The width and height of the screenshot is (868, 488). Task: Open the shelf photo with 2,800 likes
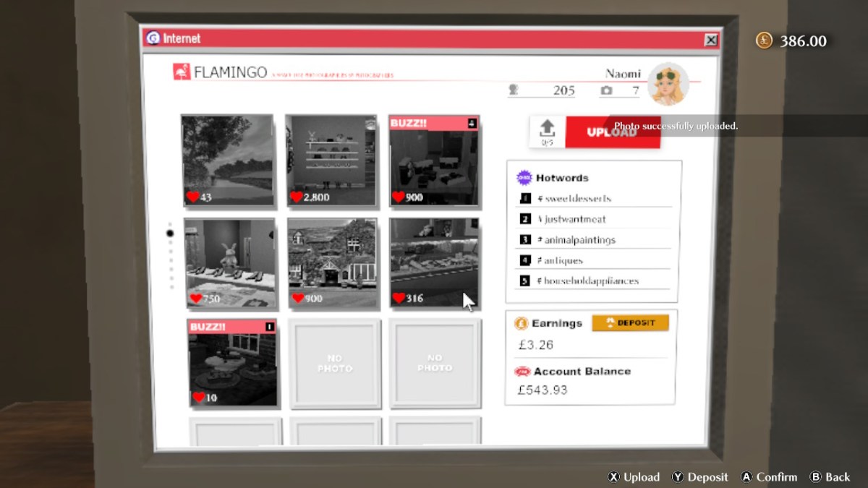(331, 160)
